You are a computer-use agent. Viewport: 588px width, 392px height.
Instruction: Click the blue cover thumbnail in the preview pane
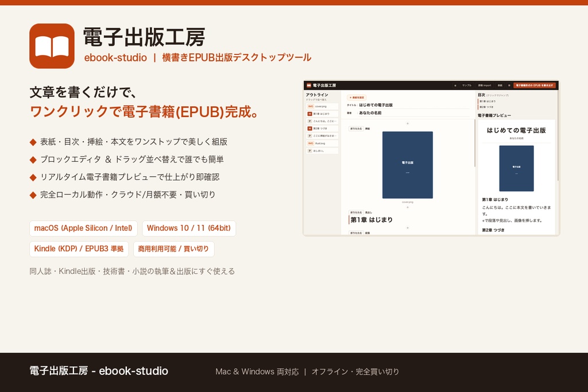click(x=516, y=169)
